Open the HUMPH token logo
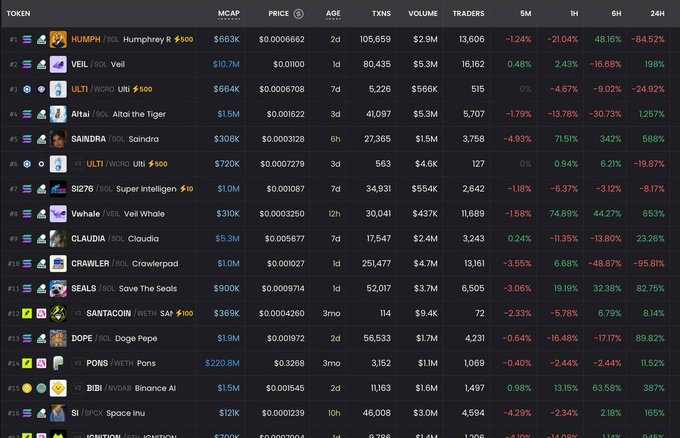Screen dimensions: 680x438 pos(58,39)
